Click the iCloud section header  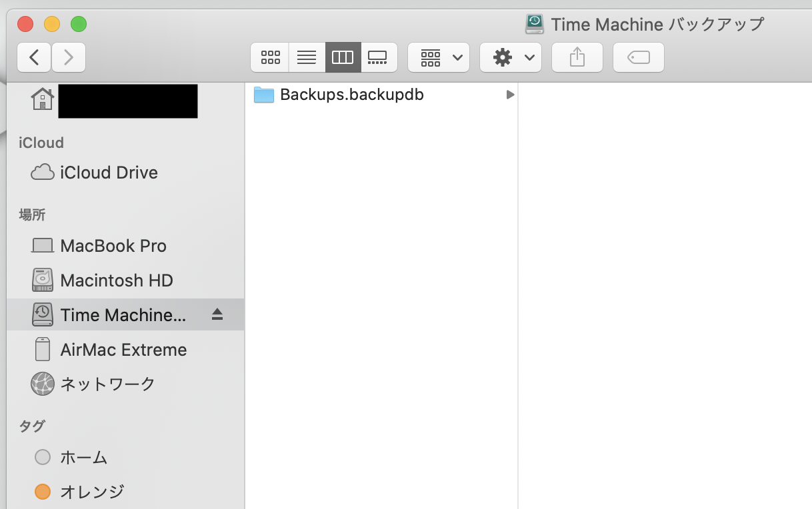pyautogui.click(x=41, y=143)
